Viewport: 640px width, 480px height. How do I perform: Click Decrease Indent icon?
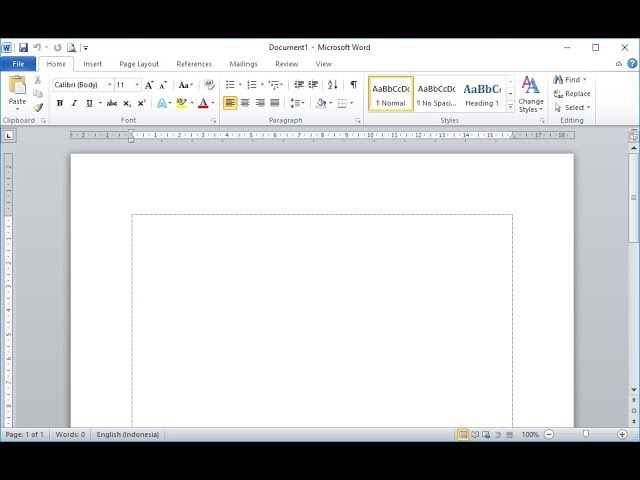[299, 84]
